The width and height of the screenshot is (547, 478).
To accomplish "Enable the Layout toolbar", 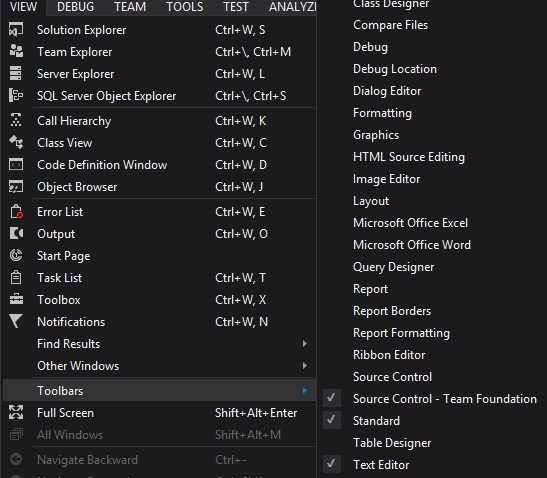I will point(371,201).
